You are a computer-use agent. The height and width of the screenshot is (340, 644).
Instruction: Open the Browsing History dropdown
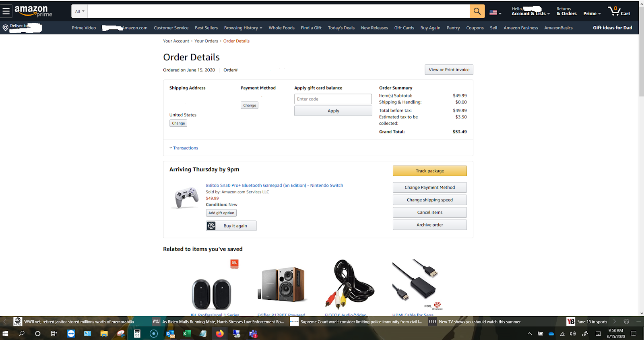(x=243, y=28)
